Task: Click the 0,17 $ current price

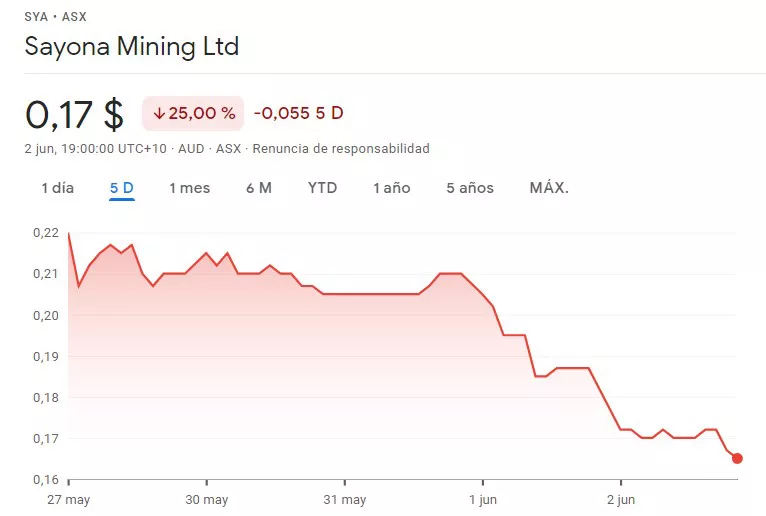Action: point(74,114)
